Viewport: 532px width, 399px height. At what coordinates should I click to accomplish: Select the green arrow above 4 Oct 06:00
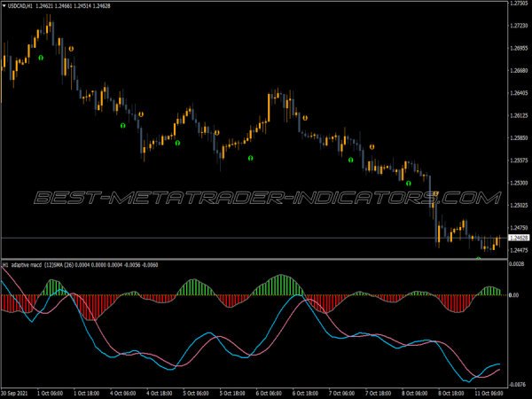(x=123, y=126)
